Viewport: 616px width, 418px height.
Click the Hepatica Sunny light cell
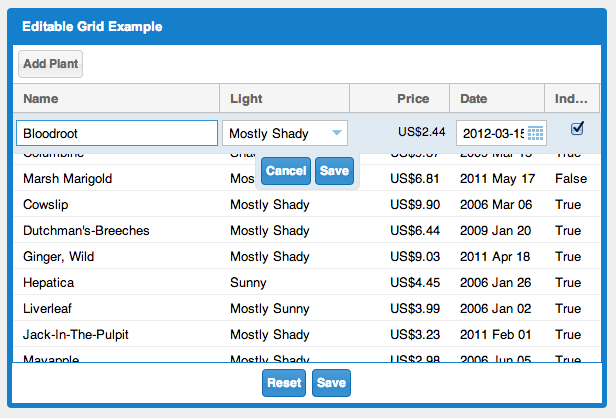tap(284, 283)
